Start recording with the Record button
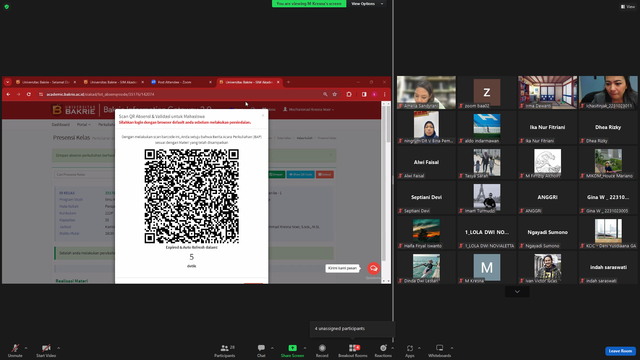This screenshot has height=360, width=640. tap(322, 350)
